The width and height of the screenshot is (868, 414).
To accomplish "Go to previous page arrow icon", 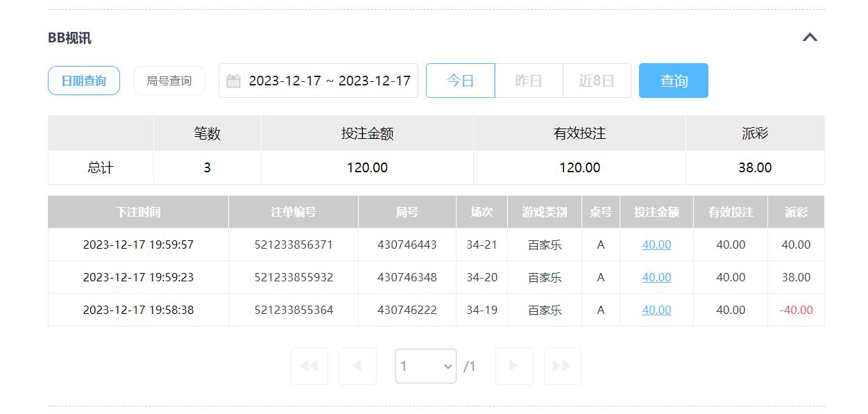I will 357,366.
